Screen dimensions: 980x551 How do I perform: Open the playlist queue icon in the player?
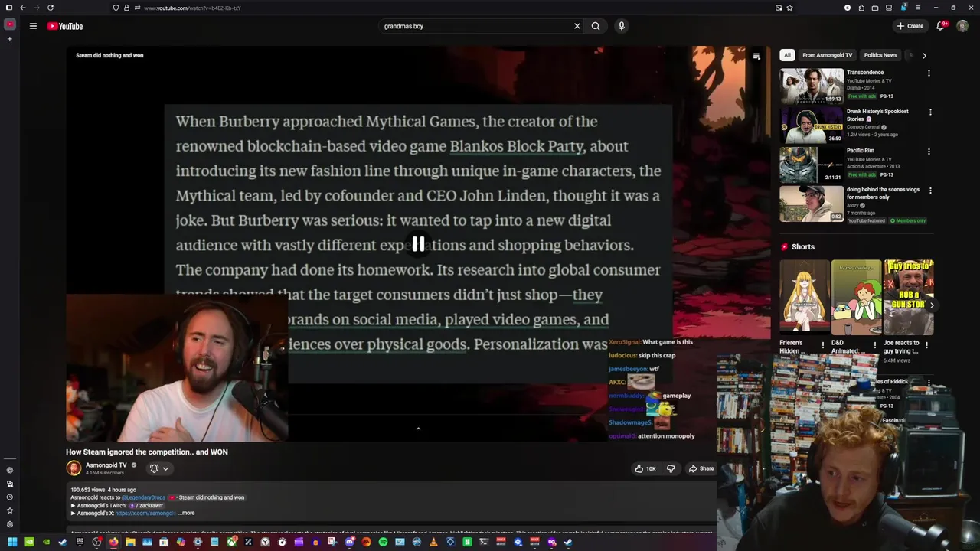point(756,56)
